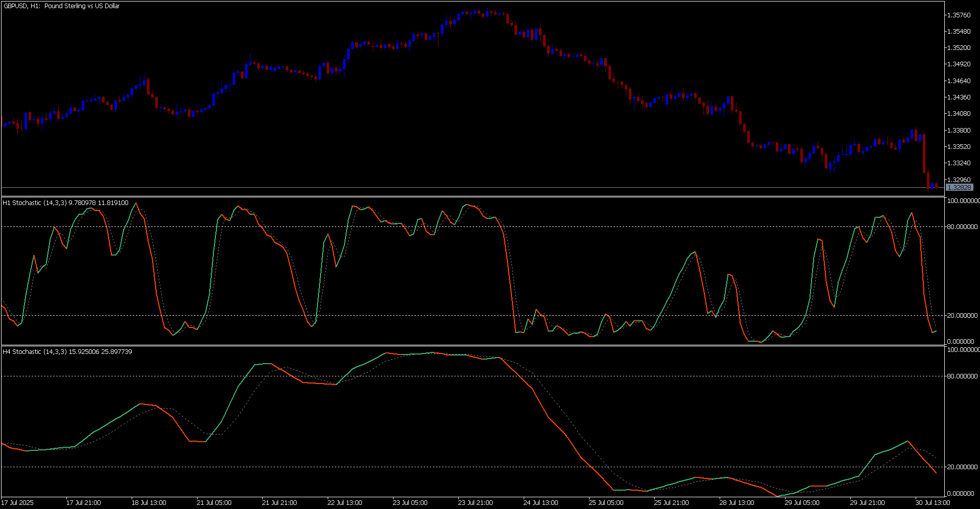This screenshot has width=980, height=509.
Task: Click the 1.35200 price axis label
Action: 959,48
